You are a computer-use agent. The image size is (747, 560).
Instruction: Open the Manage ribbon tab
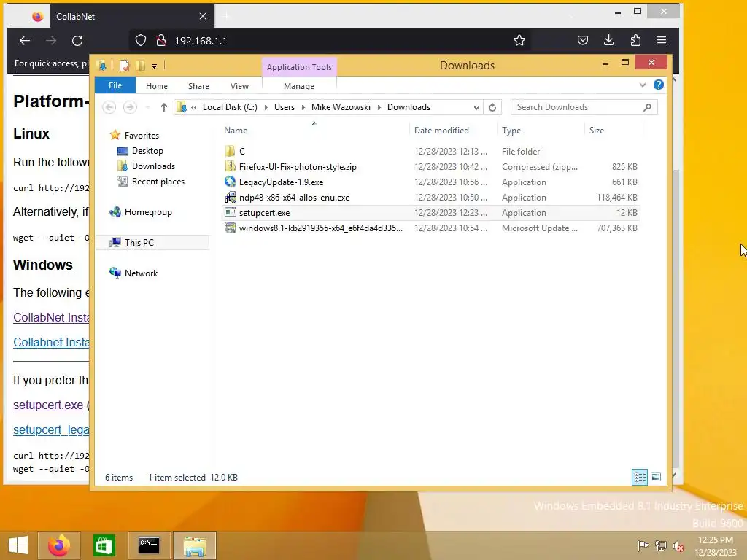pos(299,86)
